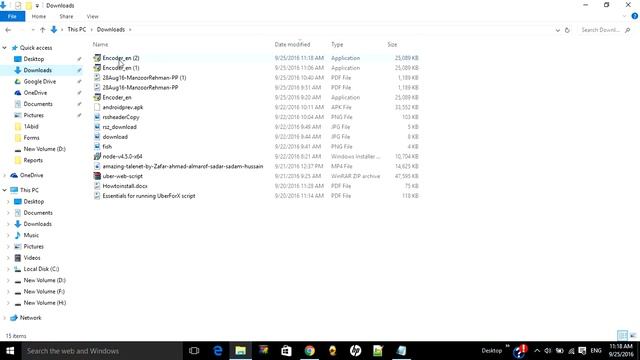The height and width of the screenshot is (360, 640).
Task: Go back with the back arrow
Action: coord(8,30)
